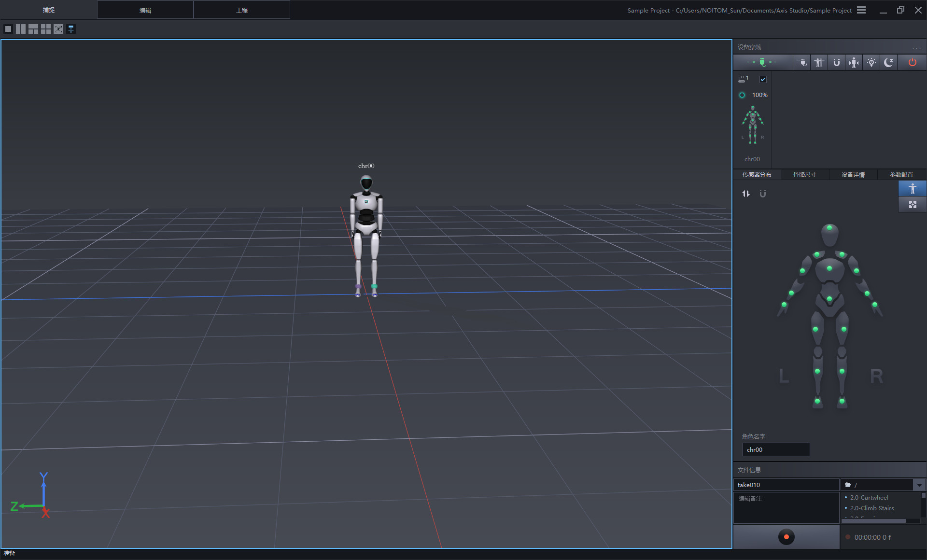
Task: Click the fast USB plug connect icon
Action: [802, 62]
